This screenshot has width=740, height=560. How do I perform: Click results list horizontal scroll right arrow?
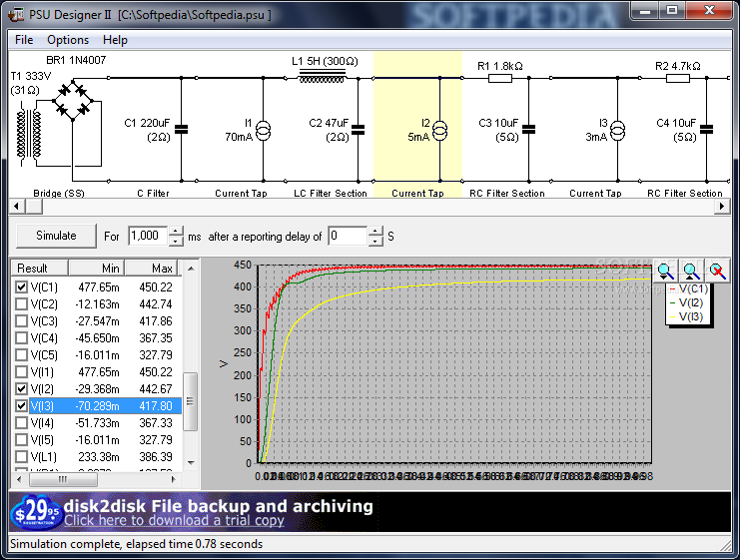coord(173,479)
